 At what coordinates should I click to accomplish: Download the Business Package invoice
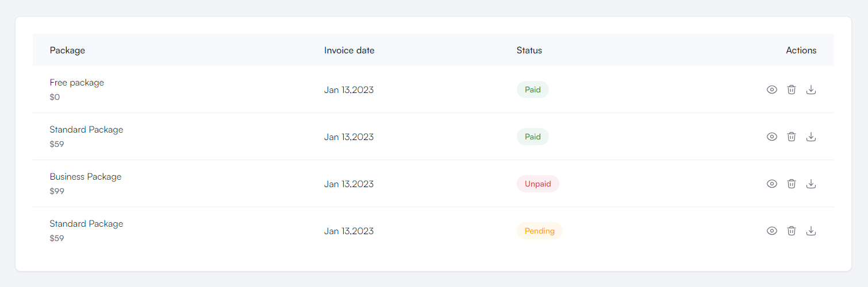coord(811,184)
